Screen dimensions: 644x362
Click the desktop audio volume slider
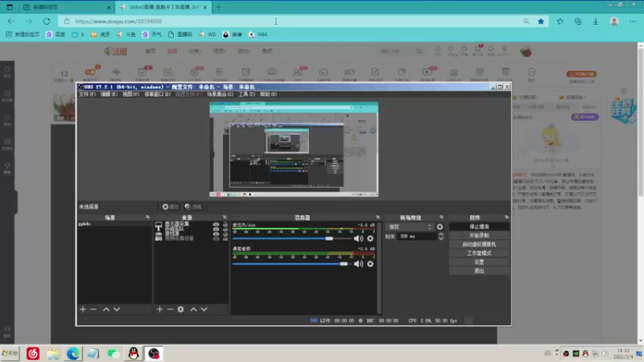(291, 264)
